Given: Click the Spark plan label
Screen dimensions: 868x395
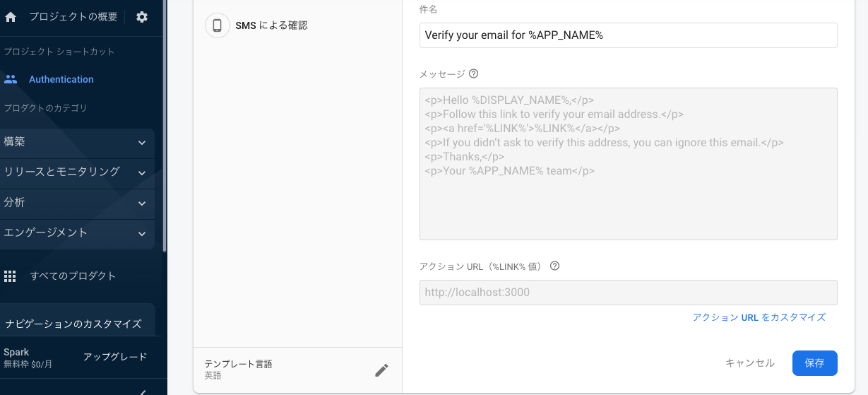Looking at the screenshot, I should [x=16, y=352].
